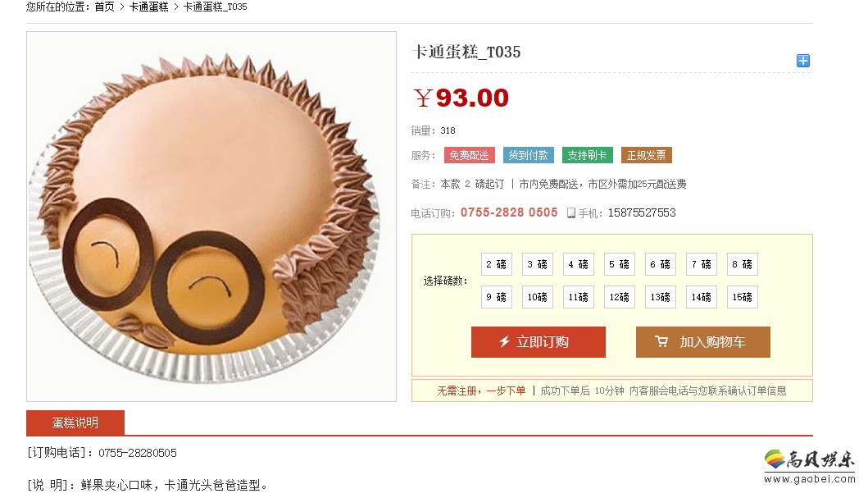Click the 加入购物车 button
Viewport: 868px width, 498px height.
tap(703, 342)
